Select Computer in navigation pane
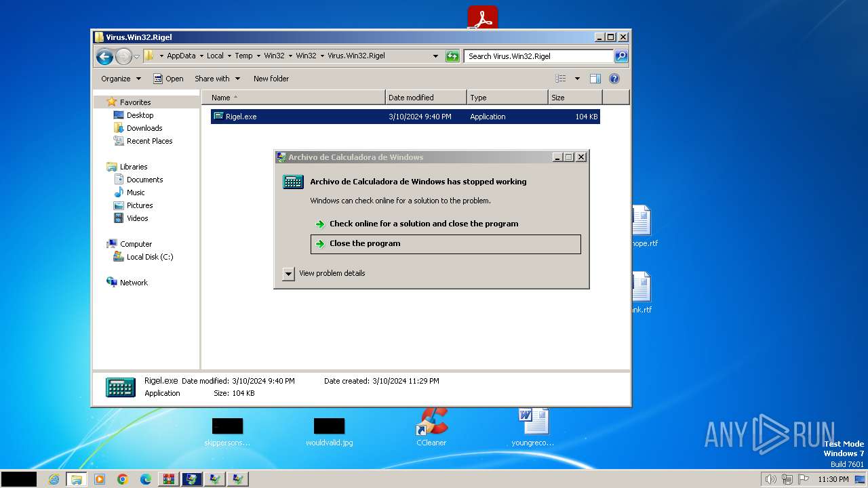868x488 pixels. 136,244
